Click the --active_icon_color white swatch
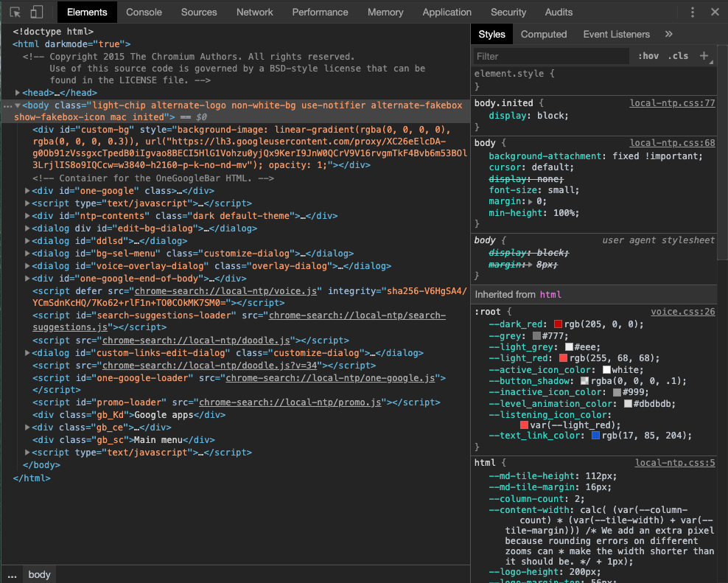Screen dimensions: 728x583 (607, 370)
